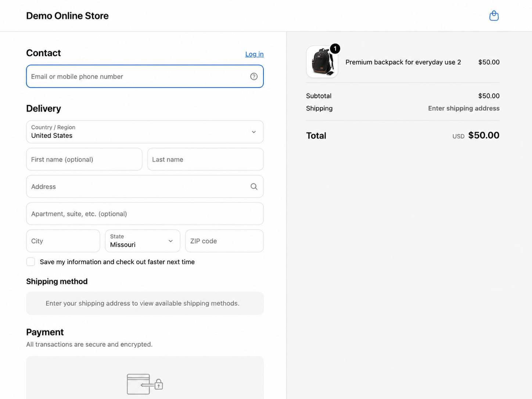Click the First name (optional) field
This screenshot has width=532, height=399.
click(84, 159)
